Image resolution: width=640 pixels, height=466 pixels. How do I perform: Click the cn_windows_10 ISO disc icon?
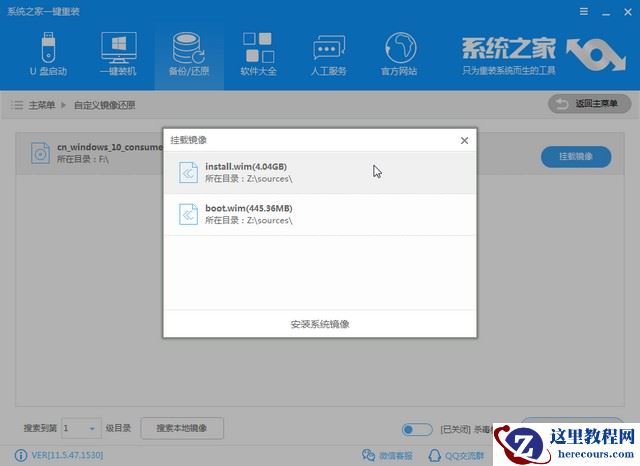tap(40, 153)
